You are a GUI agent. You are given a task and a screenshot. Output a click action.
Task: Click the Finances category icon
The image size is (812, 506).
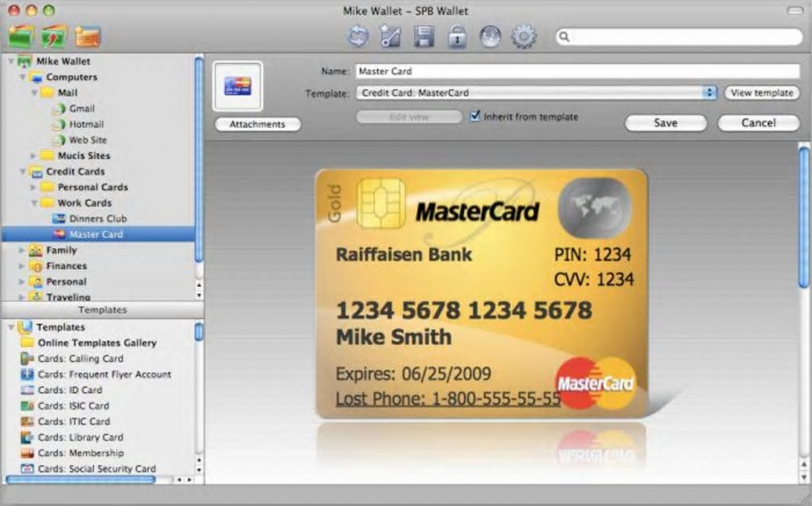click(36, 266)
